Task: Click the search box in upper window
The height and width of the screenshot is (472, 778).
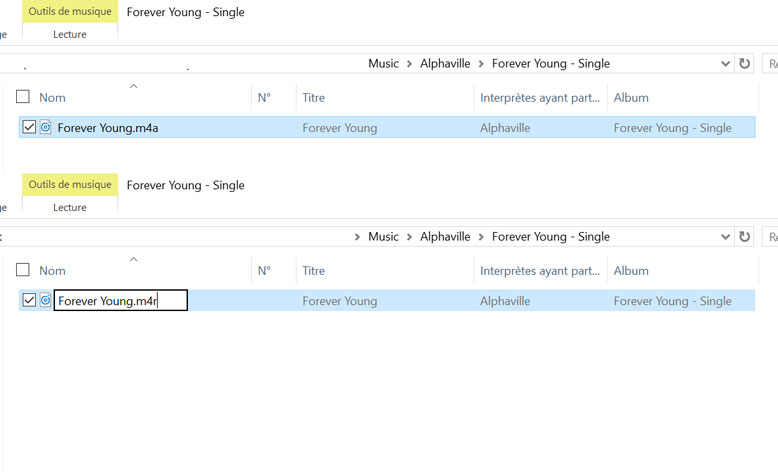Action: tap(770, 64)
